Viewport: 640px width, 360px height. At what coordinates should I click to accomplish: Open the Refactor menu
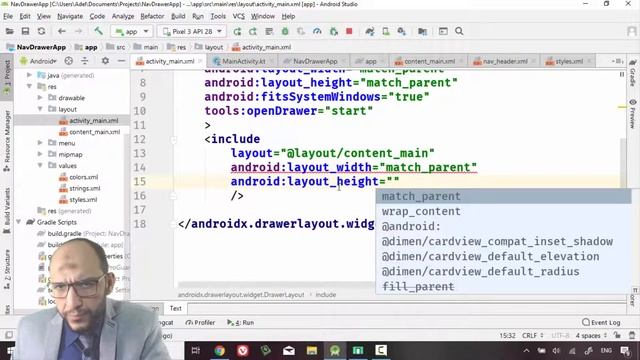pos(152,16)
